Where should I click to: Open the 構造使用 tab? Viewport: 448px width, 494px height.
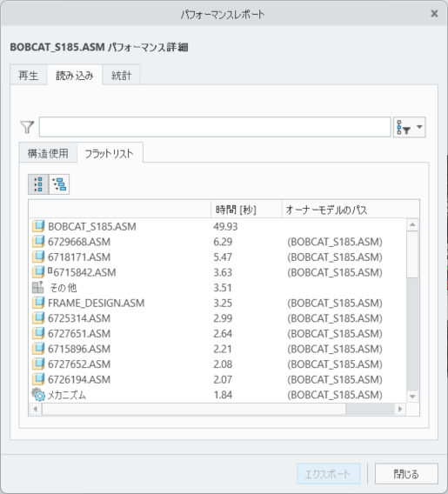coord(48,153)
